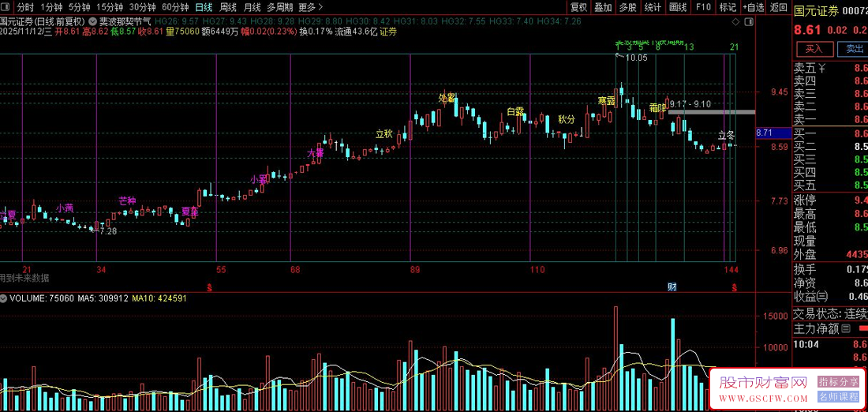Click the 收益(三) quarter toggle icon

click(824, 296)
